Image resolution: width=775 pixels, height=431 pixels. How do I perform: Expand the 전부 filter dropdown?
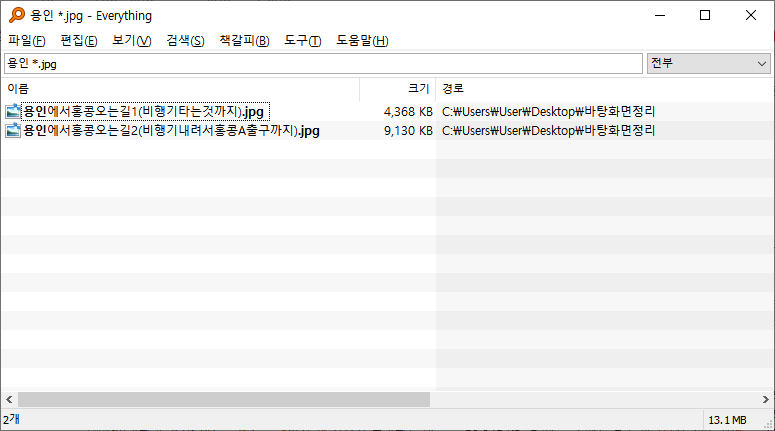(x=709, y=64)
